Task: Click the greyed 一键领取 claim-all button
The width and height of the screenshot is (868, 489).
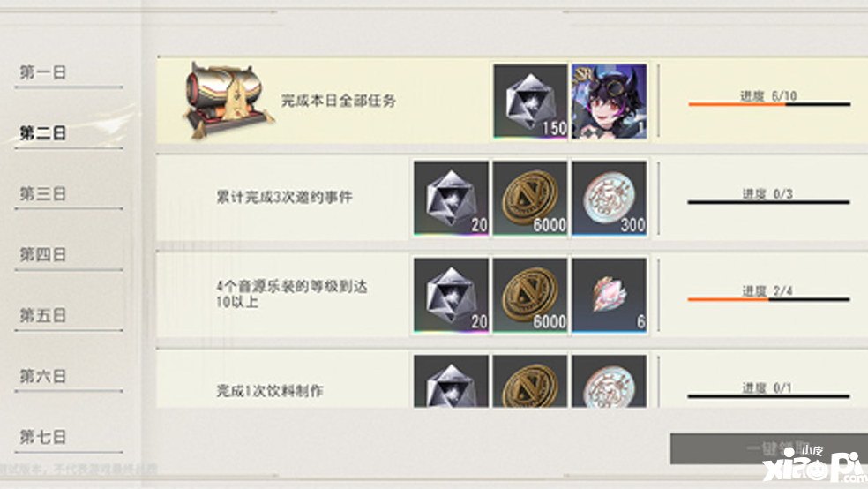Action: tap(769, 448)
